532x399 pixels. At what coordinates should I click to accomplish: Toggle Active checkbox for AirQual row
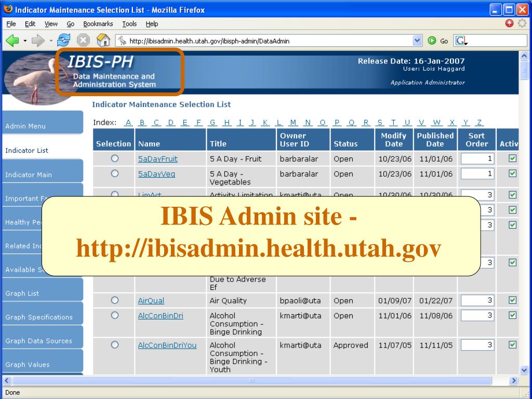tap(512, 300)
